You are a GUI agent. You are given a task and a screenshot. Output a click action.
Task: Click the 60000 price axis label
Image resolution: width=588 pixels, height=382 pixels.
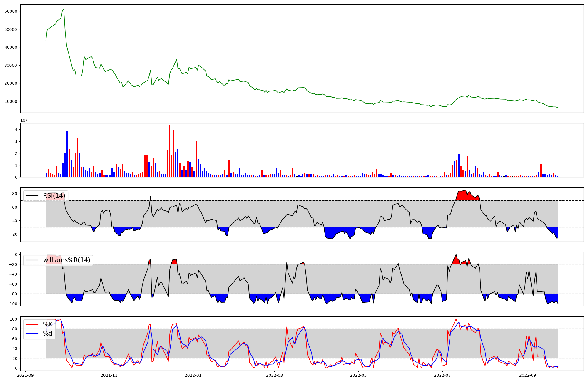tap(11, 11)
